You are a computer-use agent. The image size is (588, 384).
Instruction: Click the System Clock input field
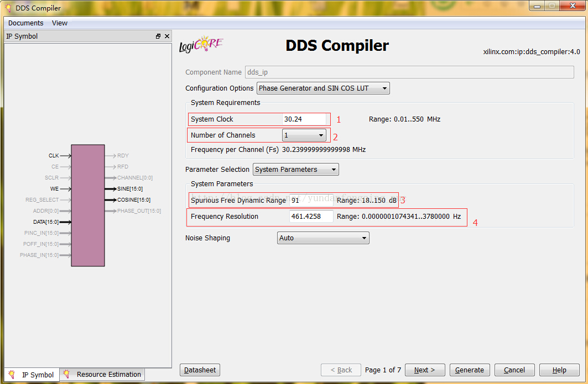(x=304, y=119)
